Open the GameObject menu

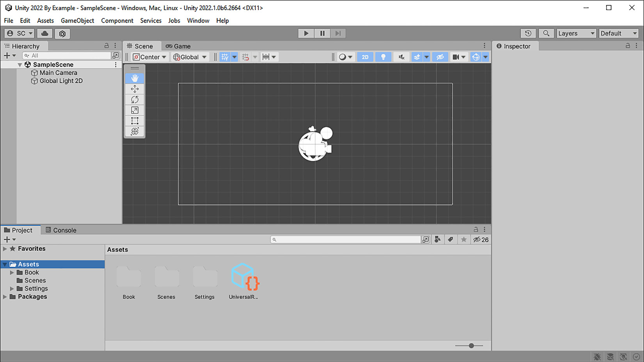click(77, 21)
